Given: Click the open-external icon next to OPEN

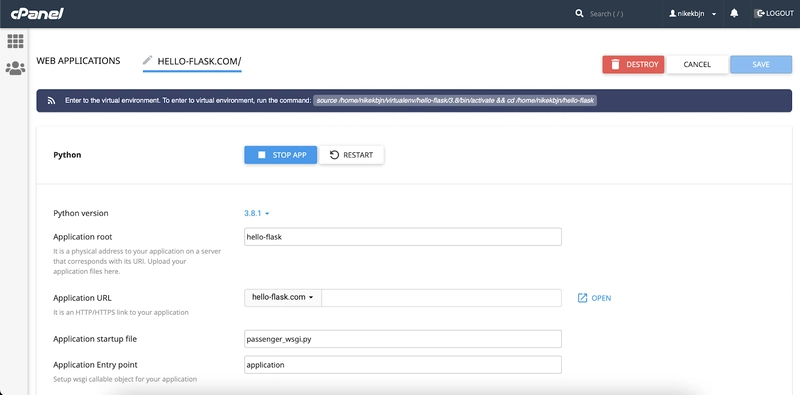Looking at the screenshot, I should click(582, 298).
